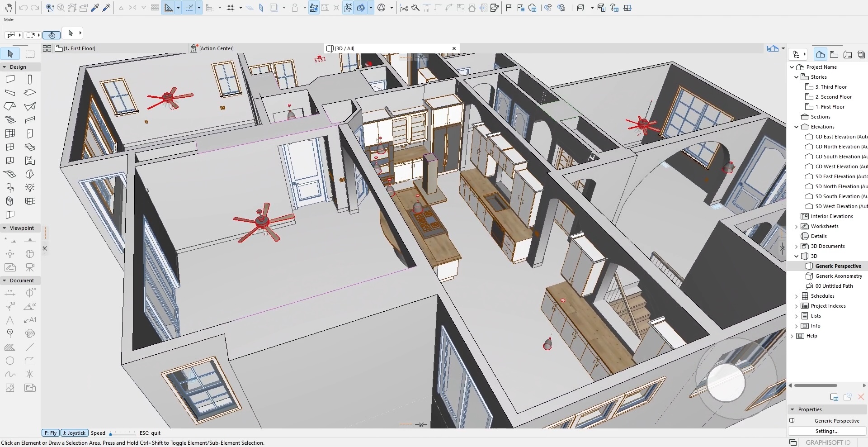Expand the Schedules tree node
The image size is (868, 447).
click(797, 296)
